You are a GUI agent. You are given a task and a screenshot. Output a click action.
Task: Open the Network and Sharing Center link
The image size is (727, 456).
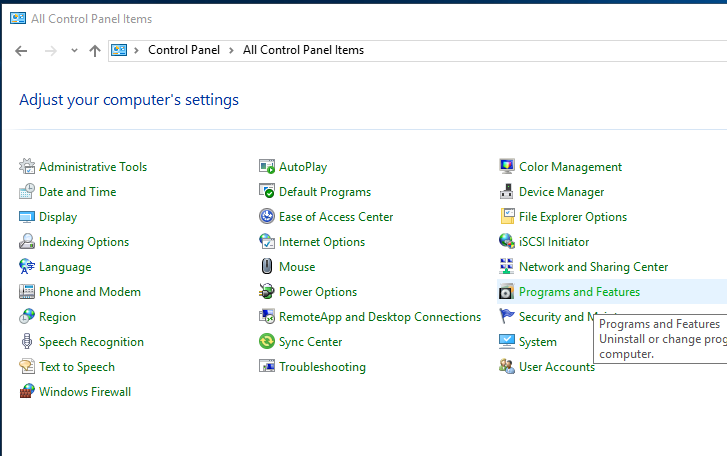pos(593,267)
